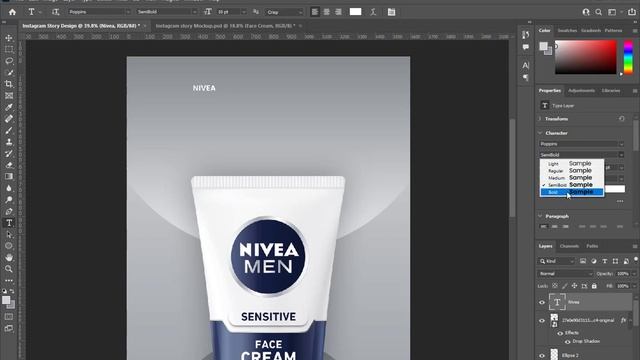This screenshot has width=640, height=360.
Task: Hide the original smart object layer
Action: coord(542,320)
